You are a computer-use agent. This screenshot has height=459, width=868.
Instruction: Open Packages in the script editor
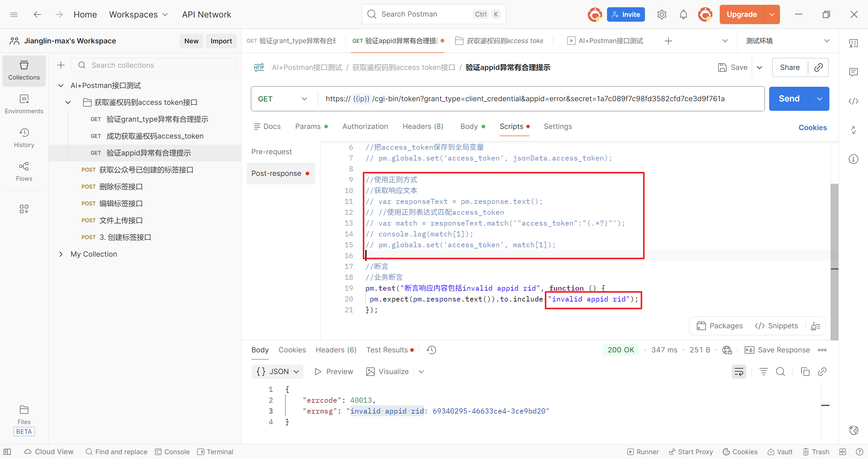pos(720,326)
